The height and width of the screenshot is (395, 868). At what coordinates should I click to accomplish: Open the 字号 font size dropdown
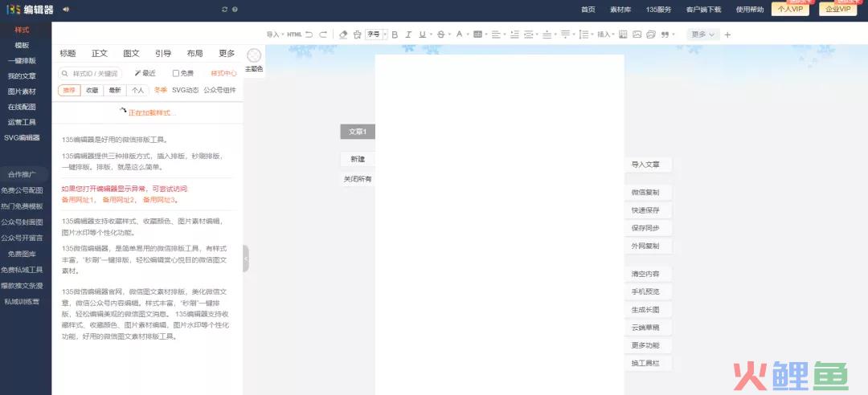(376, 35)
